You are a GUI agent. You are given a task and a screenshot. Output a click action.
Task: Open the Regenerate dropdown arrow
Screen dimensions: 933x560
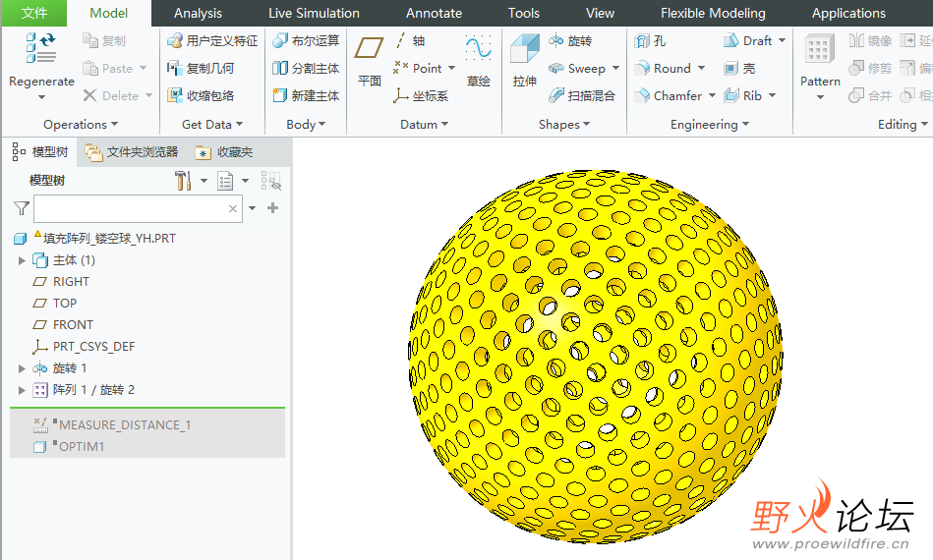(x=41, y=97)
